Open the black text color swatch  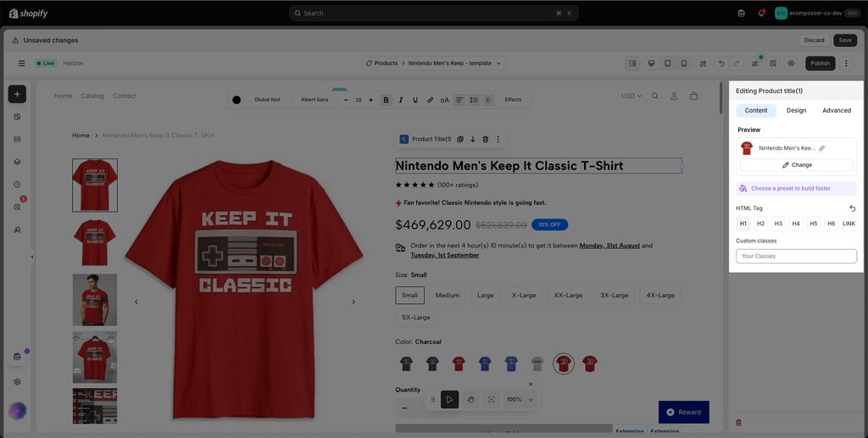click(x=236, y=100)
